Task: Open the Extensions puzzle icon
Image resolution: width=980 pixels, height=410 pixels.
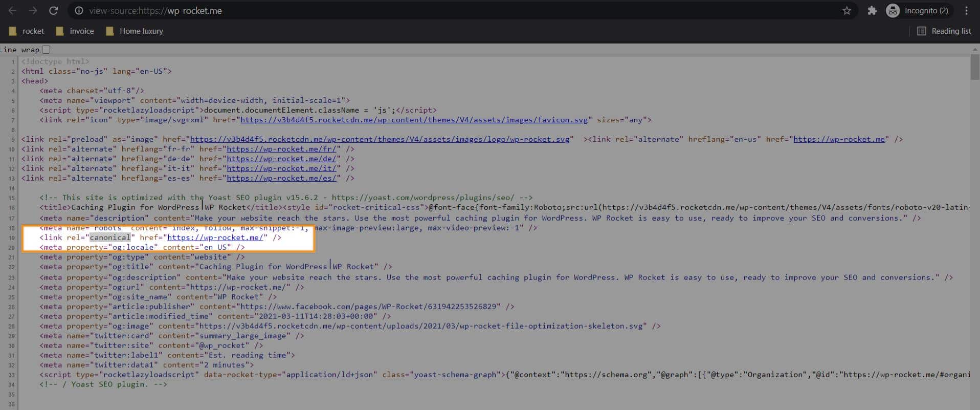Action: point(873,11)
